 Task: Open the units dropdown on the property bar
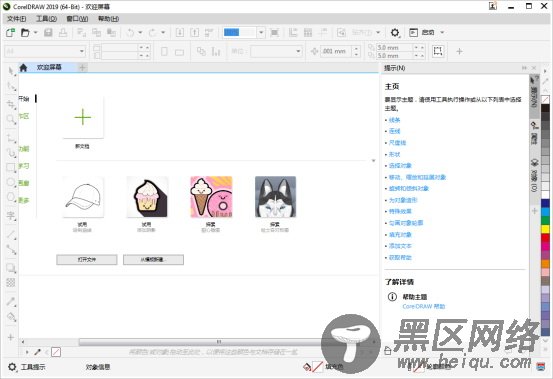tap(298, 51)
